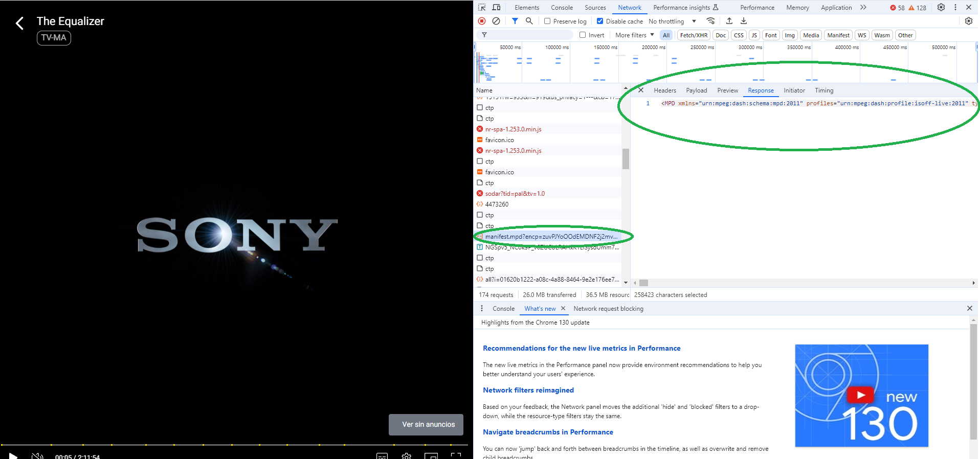Filter requests by Doc type
980x459 pixels.
click(x=721, y=35)
